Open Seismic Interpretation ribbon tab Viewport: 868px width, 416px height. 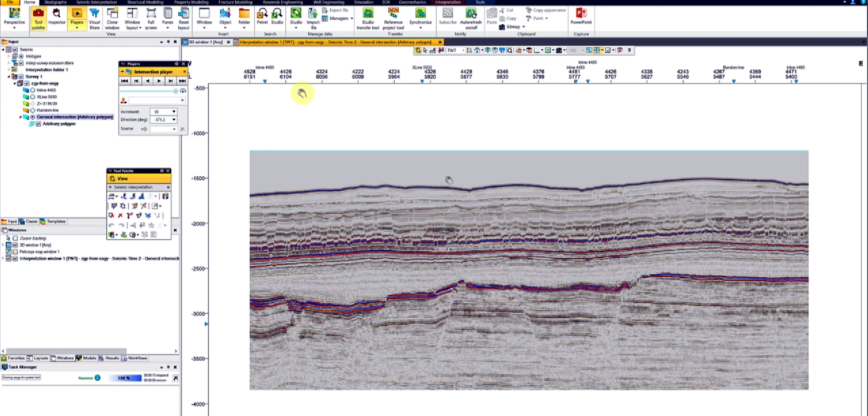coord(96,2)
